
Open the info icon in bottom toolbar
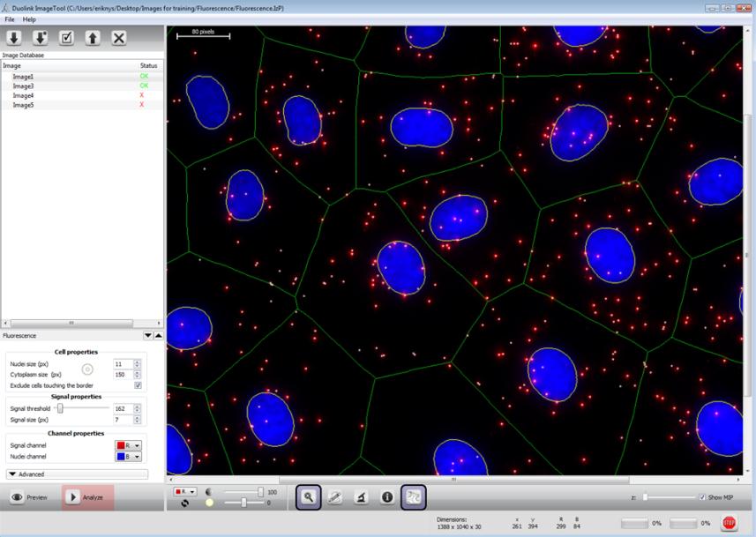pyautogui.click(x=386, y=497)
